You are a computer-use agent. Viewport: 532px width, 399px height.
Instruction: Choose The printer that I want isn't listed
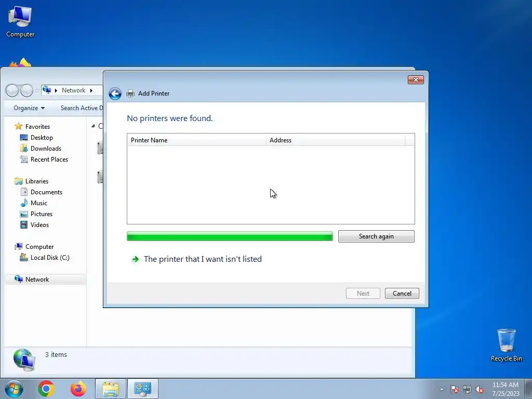(x=203, y=259)
